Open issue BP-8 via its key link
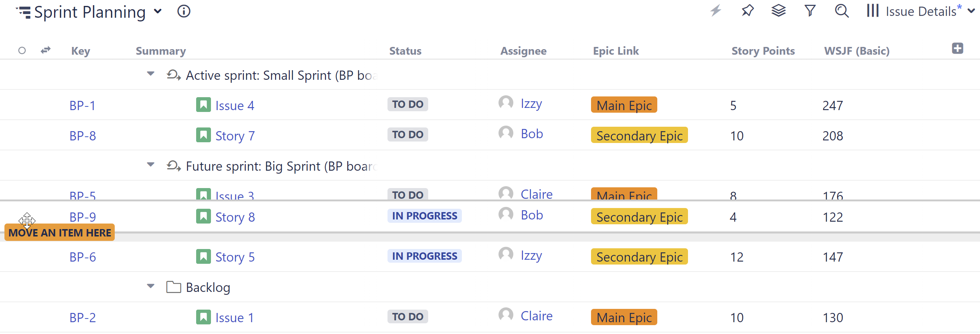The height and width of the screenshot is (334, 980). (82, 135)
